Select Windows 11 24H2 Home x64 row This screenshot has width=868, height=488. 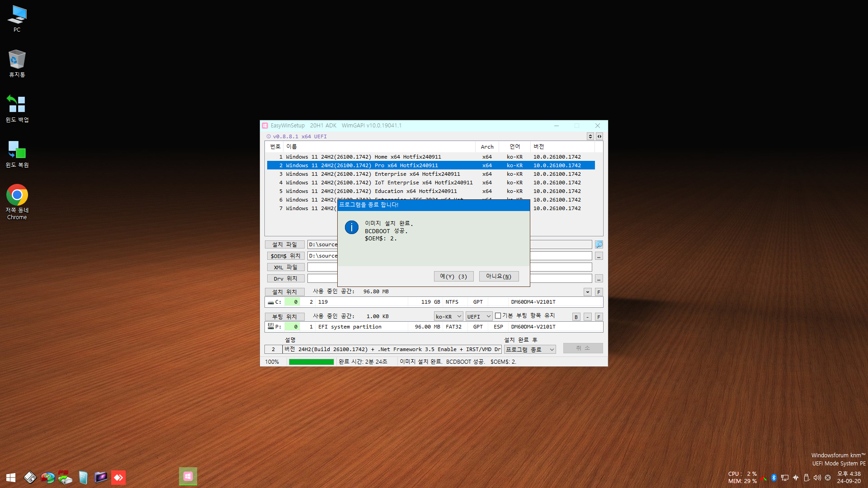pos(430,157)
